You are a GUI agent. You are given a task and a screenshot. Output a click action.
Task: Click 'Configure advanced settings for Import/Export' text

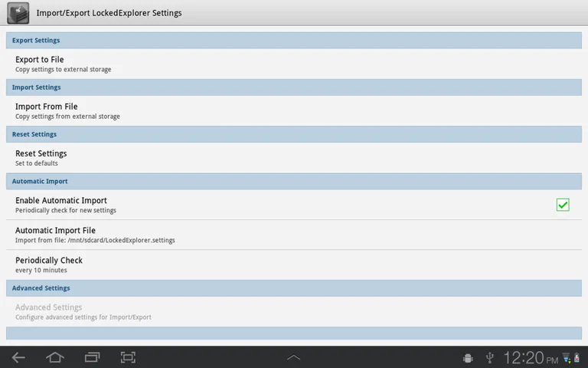[83, 317]
